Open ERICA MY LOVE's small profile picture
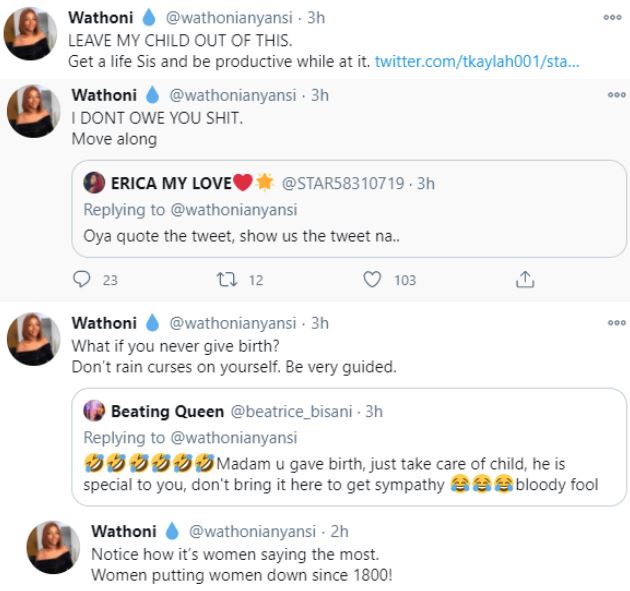The width and height of the screenshot is (630, 591). (x=94, y=183)
